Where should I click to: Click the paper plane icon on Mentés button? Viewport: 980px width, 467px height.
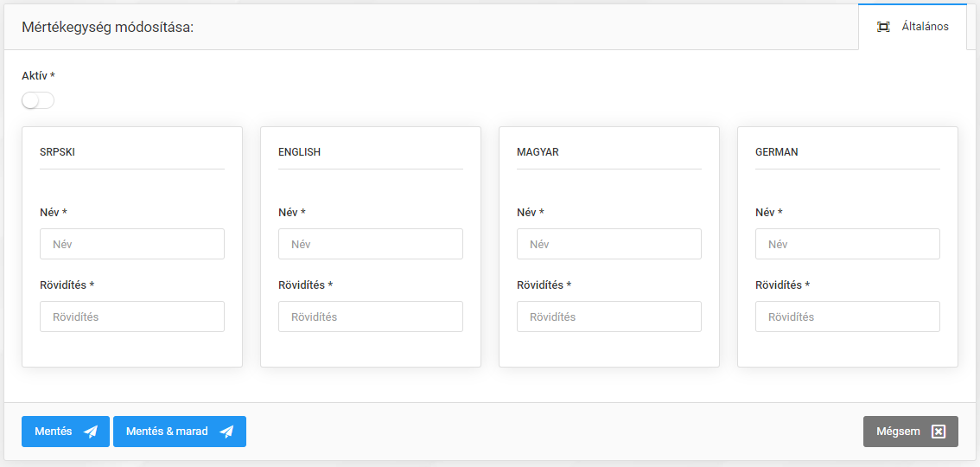tap(91, 432)
